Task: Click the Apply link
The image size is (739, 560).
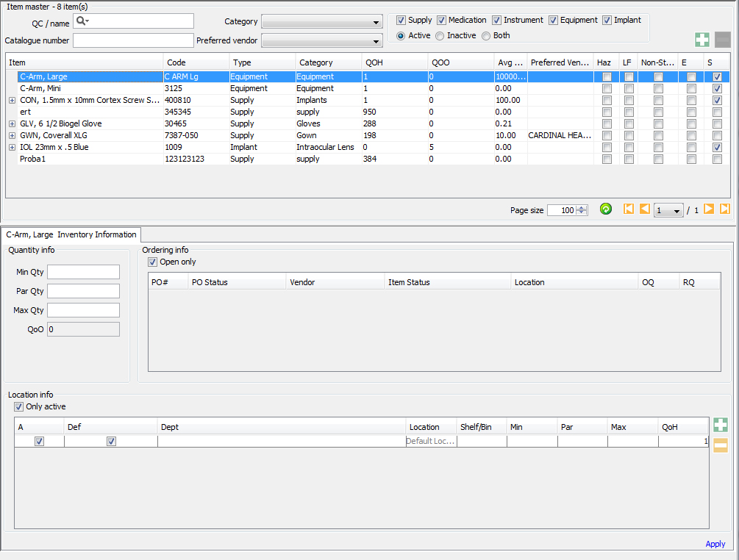Action: coord(715,545)
